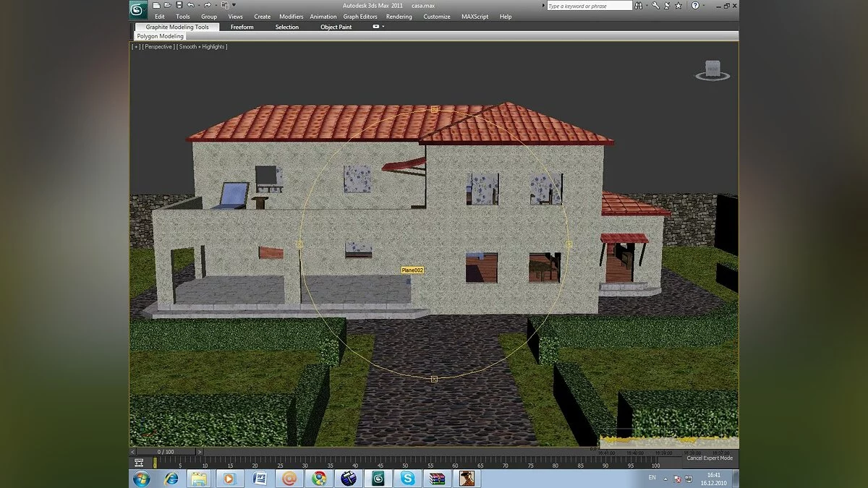Viewport: 868px width, 488px height.
Task: Toggle the mini curve editor icon beside timeline
Action: [138, 463]
